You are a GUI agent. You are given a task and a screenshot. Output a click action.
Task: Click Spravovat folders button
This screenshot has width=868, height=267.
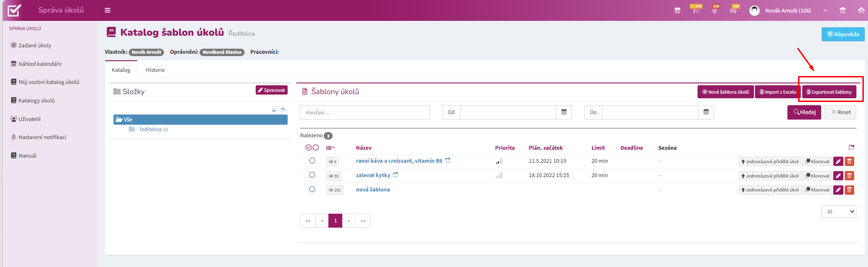click(271, 90)
